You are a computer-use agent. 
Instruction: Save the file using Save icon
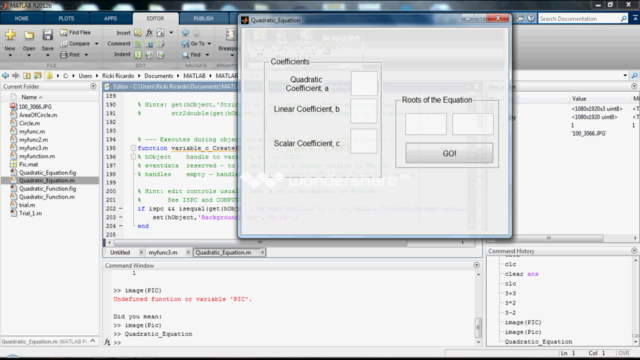tap(47, 36)
